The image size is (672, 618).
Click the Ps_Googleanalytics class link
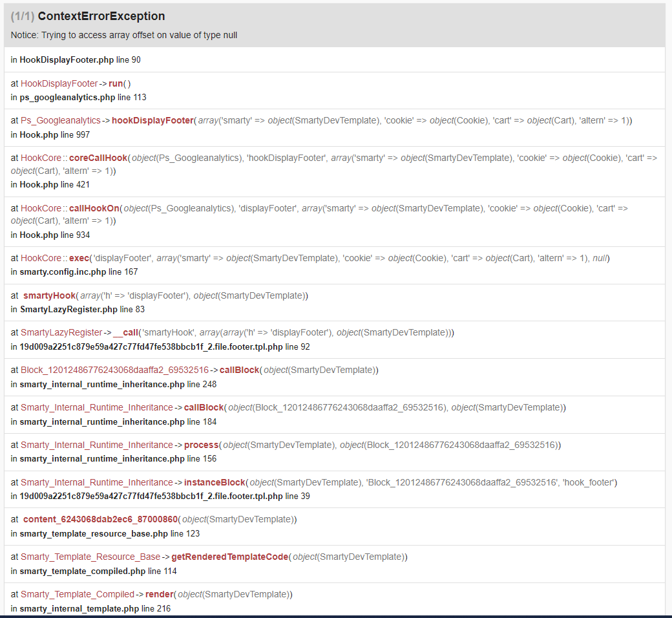coord(61,120)
